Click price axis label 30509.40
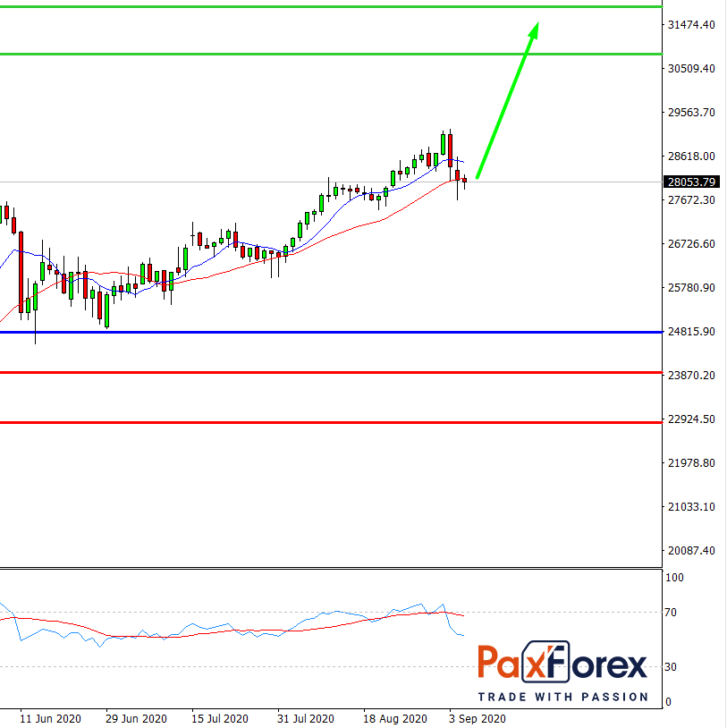 pos(691,69)
